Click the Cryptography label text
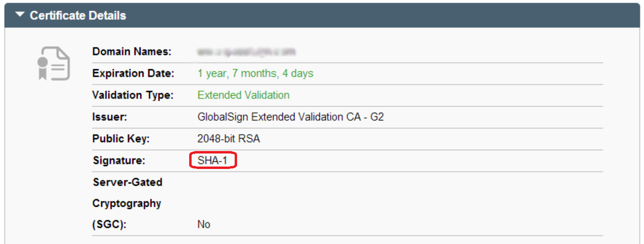This screenshot has height=244, width=644. pyautogui.click(x=127, y=203)
